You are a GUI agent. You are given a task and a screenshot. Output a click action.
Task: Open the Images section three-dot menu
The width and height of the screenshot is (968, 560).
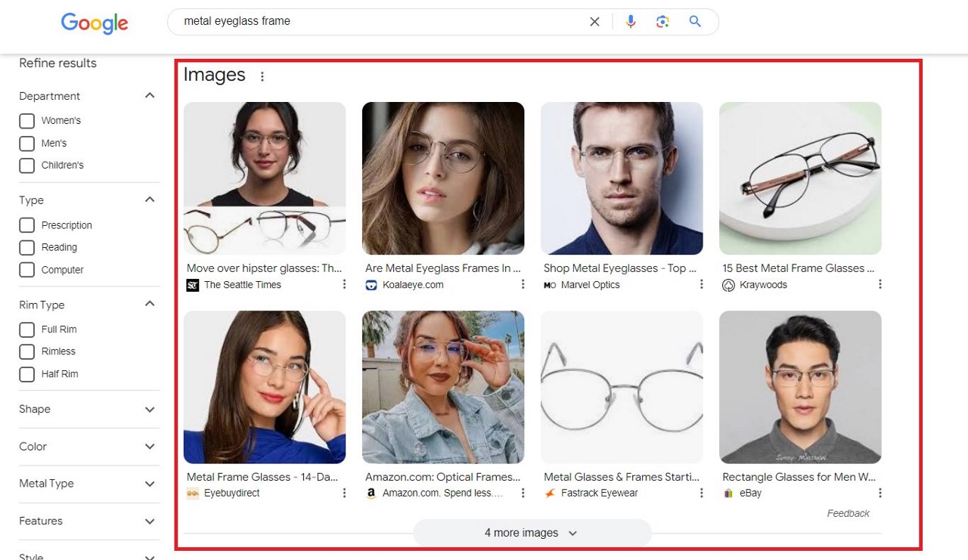click(262, 76)
